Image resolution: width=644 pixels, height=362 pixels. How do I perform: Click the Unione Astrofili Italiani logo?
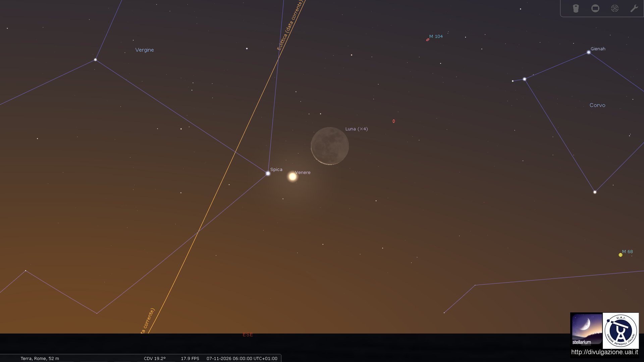pos(621,330)
